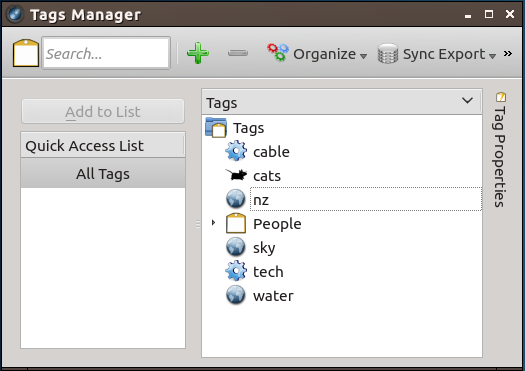The height and width of the screenshot is (371, 525).
Task: Open the Tag Properties side tab
Action: (500, 150)
